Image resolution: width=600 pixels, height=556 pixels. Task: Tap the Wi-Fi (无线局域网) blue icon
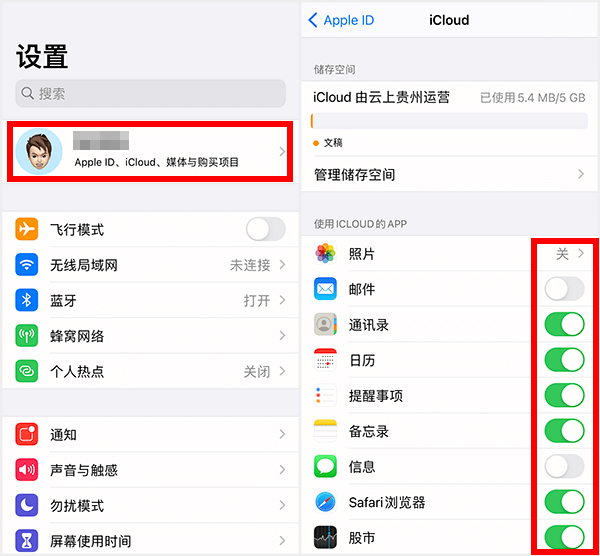[x=26, y=264]
